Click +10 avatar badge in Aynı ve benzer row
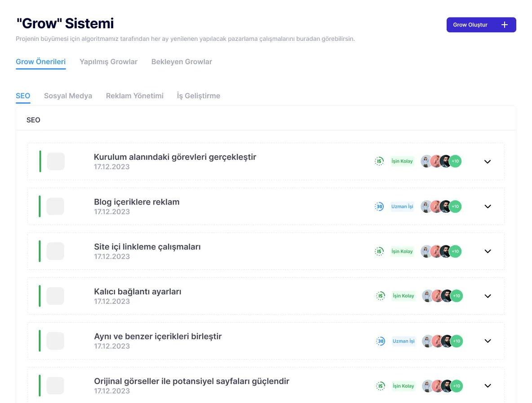The width and height of the screenshot is (532, 403). [x=457, y=341]
